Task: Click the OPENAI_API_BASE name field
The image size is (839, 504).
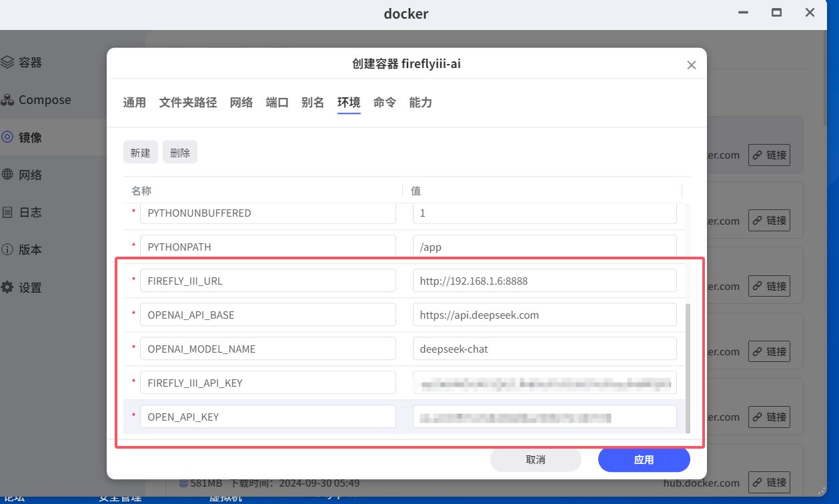Action: [268, 315]
